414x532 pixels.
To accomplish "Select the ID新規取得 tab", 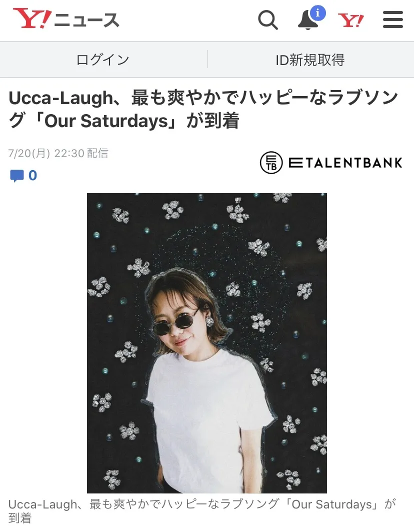I will 310,60.
